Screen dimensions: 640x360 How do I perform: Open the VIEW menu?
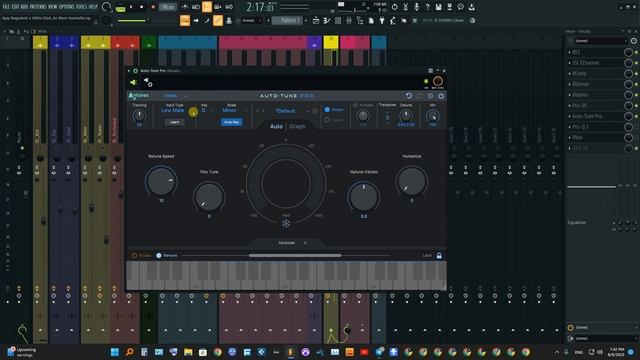53,7
